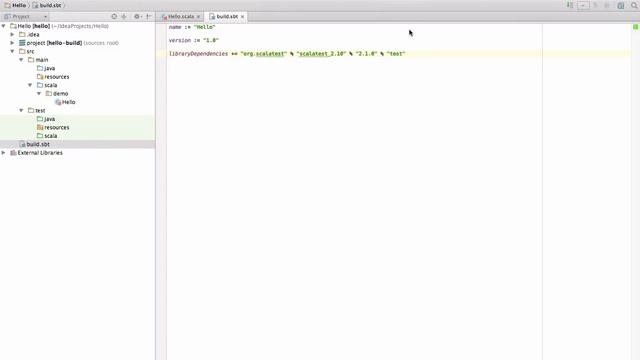Image resolution: width=640 pixels, height=360 pixels.
Task: Click the "2.1.0" version string
Action: [x=366, y=53]
